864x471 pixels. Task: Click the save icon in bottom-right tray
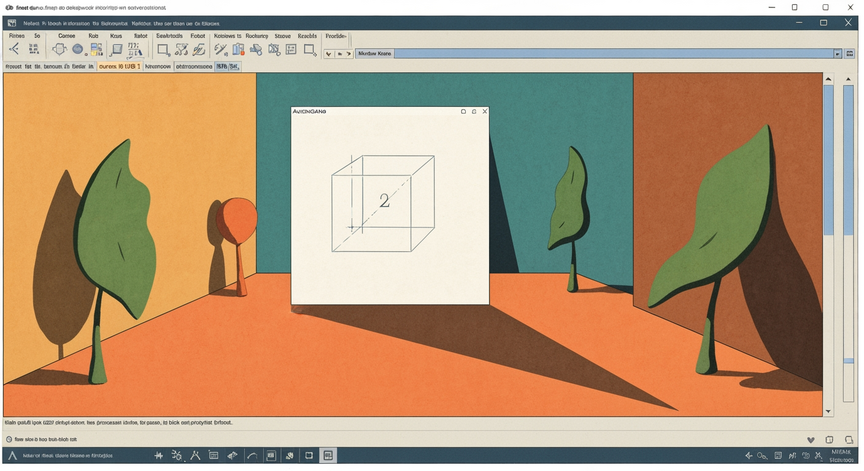(778, 456)
